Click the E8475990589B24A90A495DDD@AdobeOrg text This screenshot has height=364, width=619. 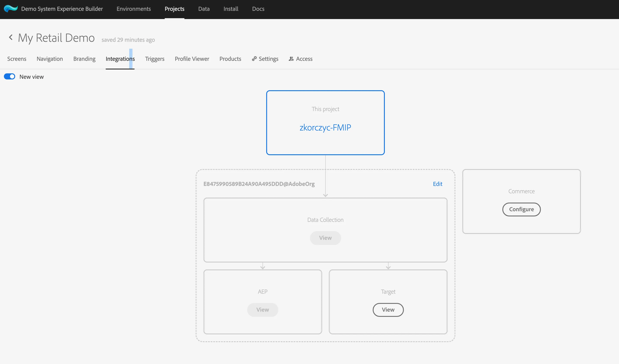tap(259, 184)
